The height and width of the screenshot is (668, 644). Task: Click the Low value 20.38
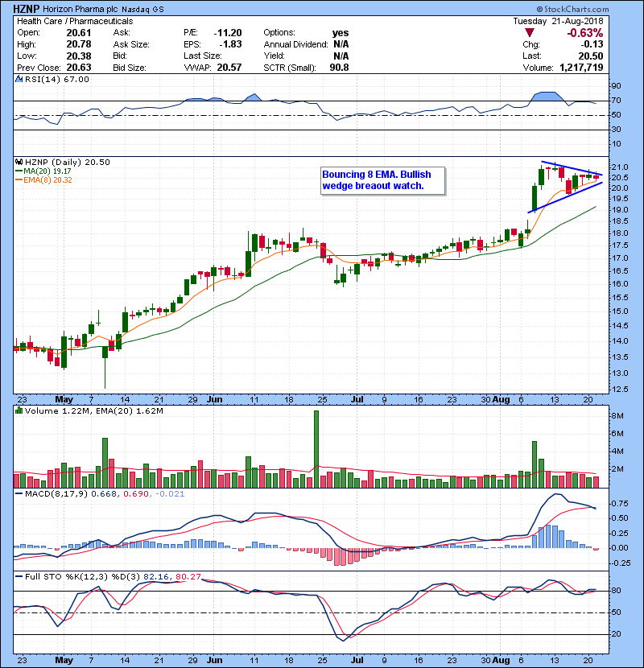(x=79, y=56)
